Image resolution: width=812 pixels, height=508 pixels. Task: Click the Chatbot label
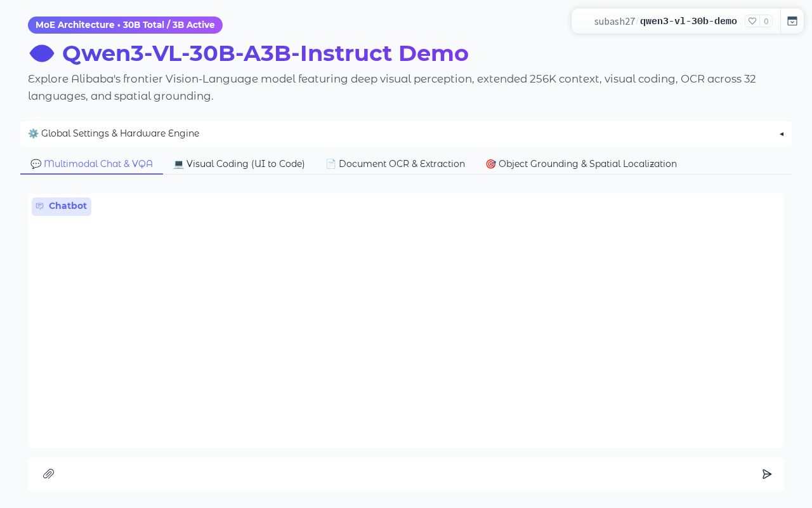62,206
